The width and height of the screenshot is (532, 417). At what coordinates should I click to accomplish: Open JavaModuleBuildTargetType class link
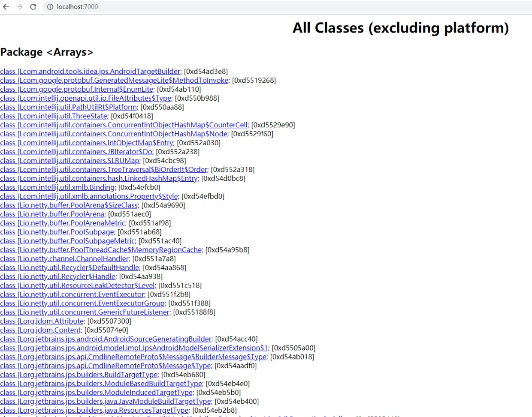point(106,402)
